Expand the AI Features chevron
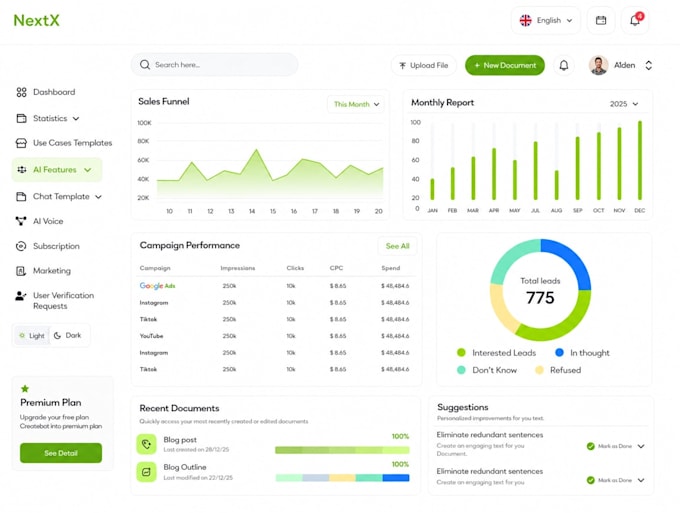 88,170
